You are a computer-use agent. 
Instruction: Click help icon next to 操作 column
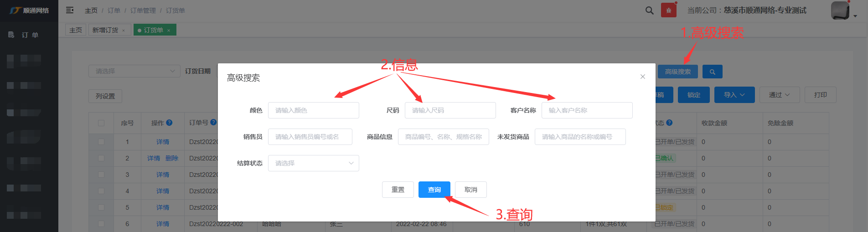pos(169,123)
